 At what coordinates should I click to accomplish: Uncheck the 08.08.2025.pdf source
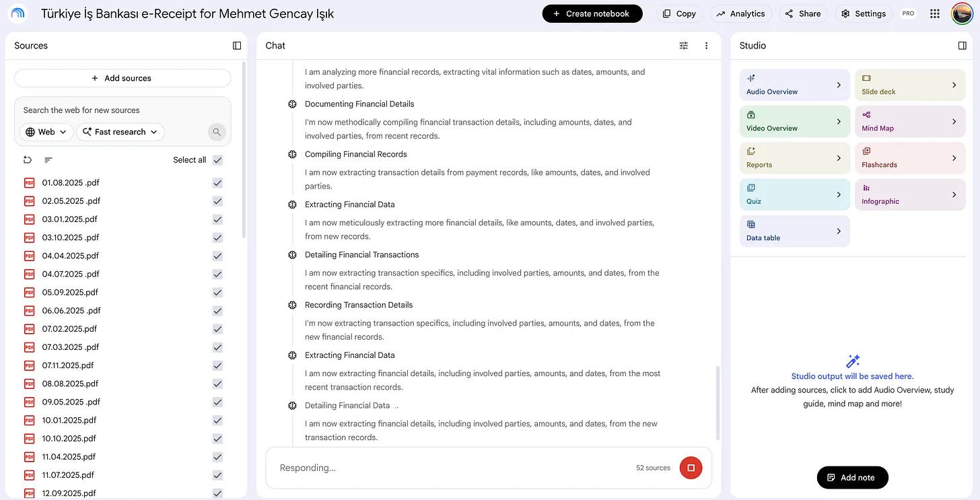click(x=217, y=384)
